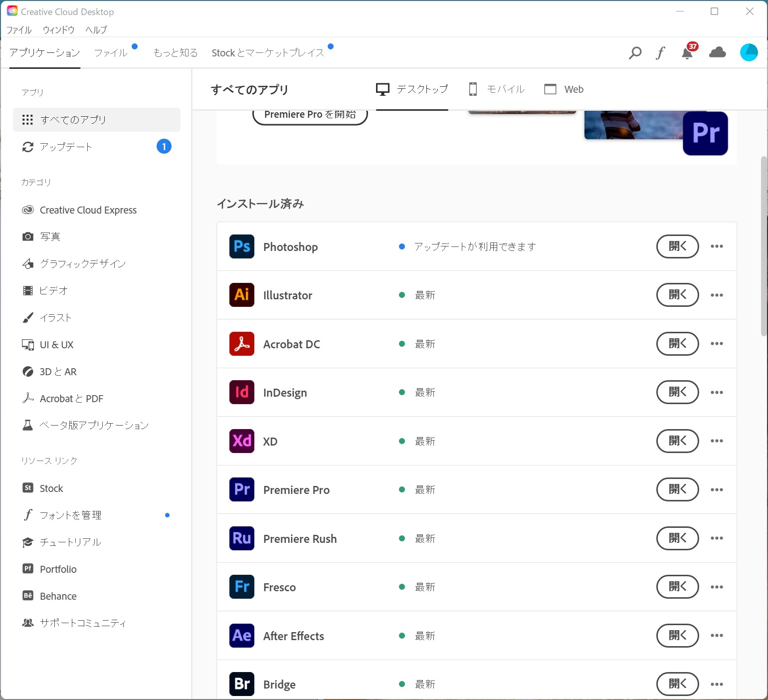Click the vertical scrollbar thumb

(764, 246)
